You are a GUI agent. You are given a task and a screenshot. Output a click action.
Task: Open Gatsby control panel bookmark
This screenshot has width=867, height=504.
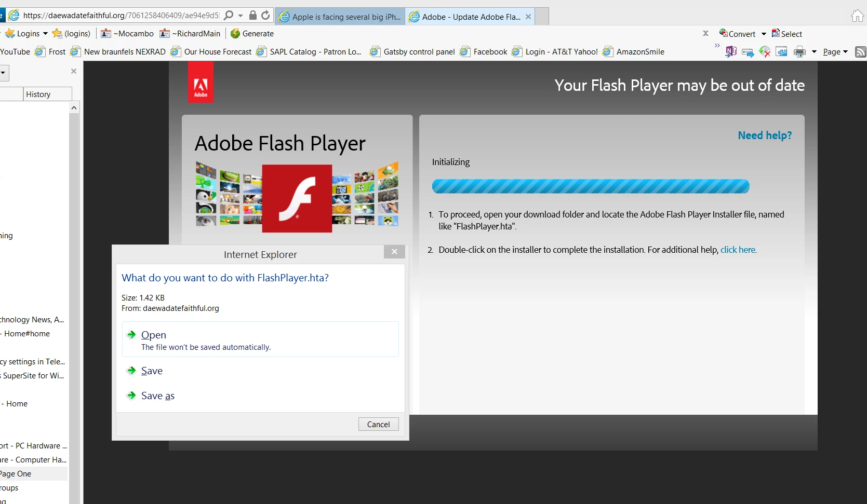pyautogui.click(x=412, y=52)
